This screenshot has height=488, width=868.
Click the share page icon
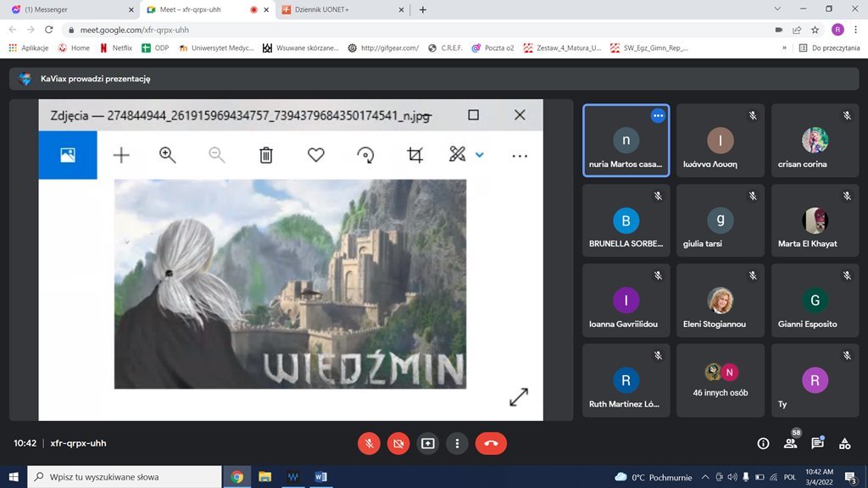(797, 30)
